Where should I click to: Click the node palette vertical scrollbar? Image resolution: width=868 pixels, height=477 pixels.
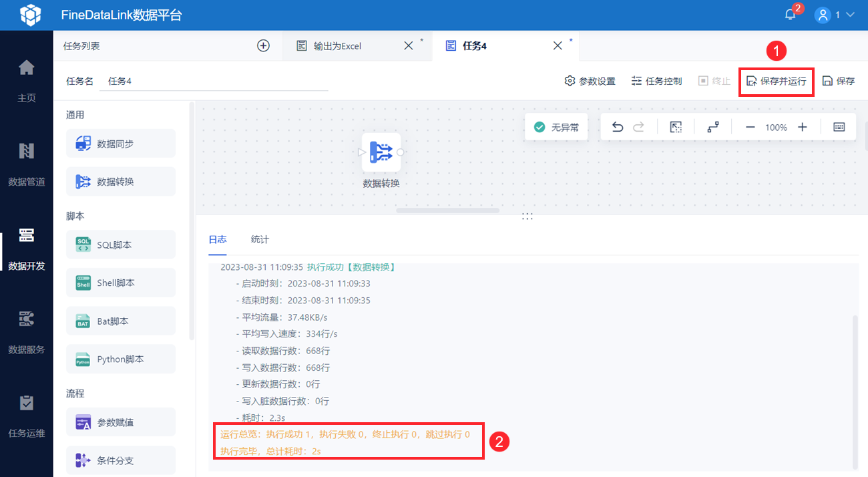pos(192,220)
